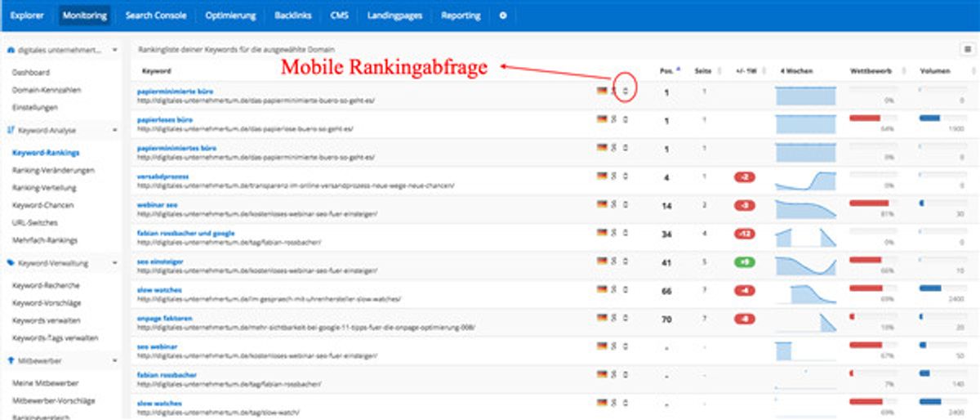The image size is (980, 420).
Task: Click the 'papierloses büro' keyword link
Action: [164, 119]
